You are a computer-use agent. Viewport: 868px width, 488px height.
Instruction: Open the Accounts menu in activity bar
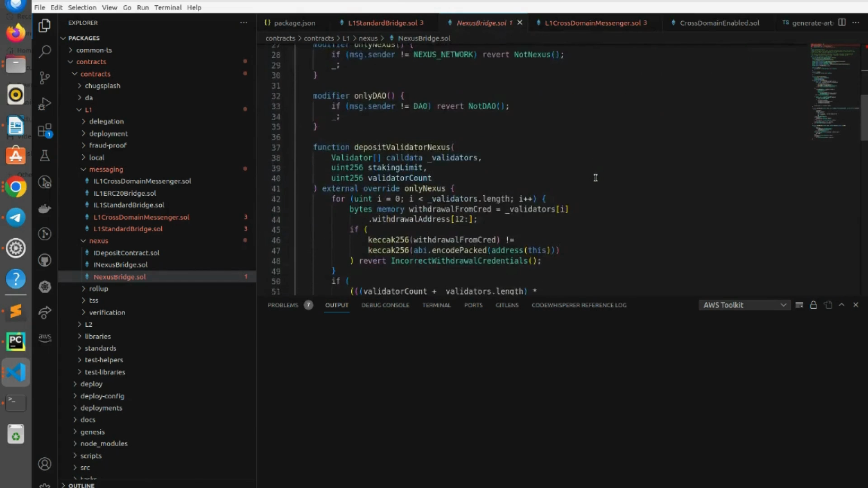coord(44,464)
